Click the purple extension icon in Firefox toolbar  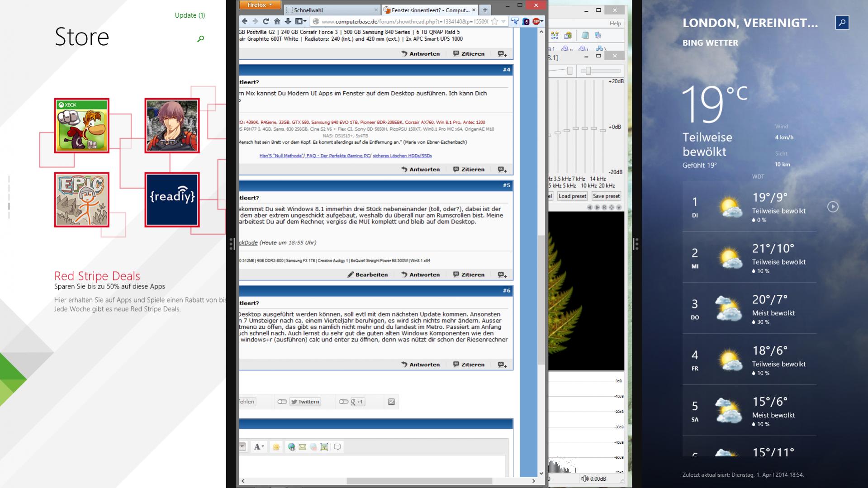point(526,21)
